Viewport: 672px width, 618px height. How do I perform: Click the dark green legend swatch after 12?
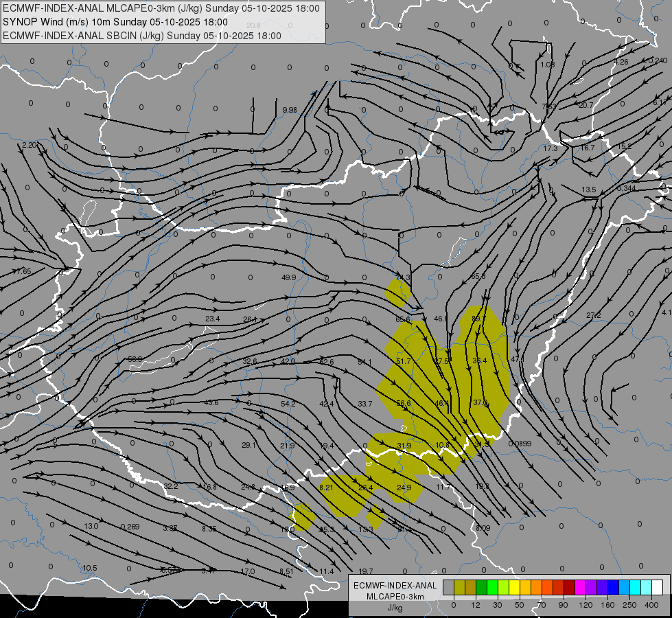[482, 588]
